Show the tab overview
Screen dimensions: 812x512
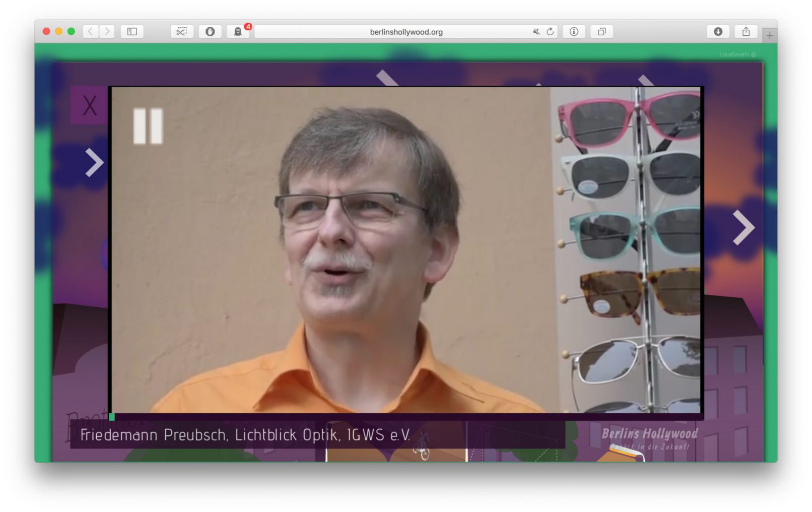[601, 32]
